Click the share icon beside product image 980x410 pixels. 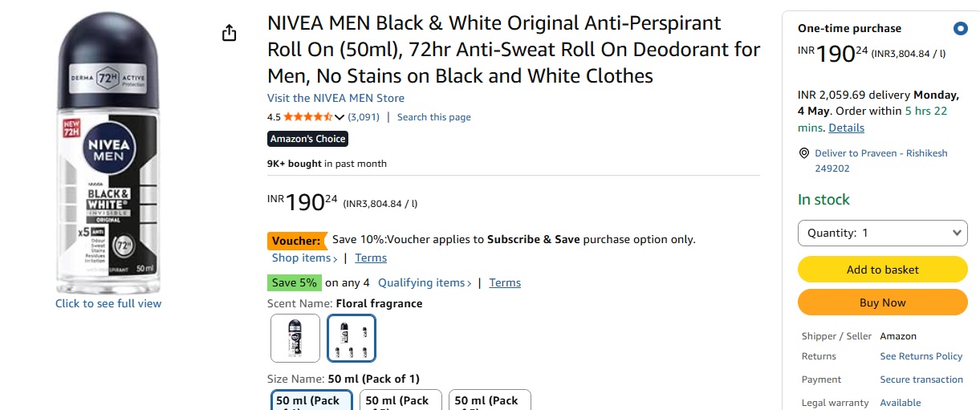coord(230,33)
